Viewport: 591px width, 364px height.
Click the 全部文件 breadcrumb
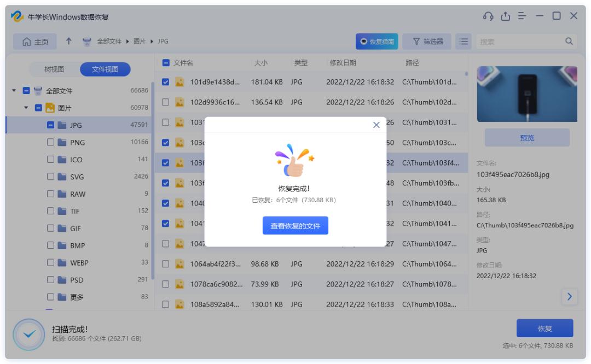[x=109, y=42]
